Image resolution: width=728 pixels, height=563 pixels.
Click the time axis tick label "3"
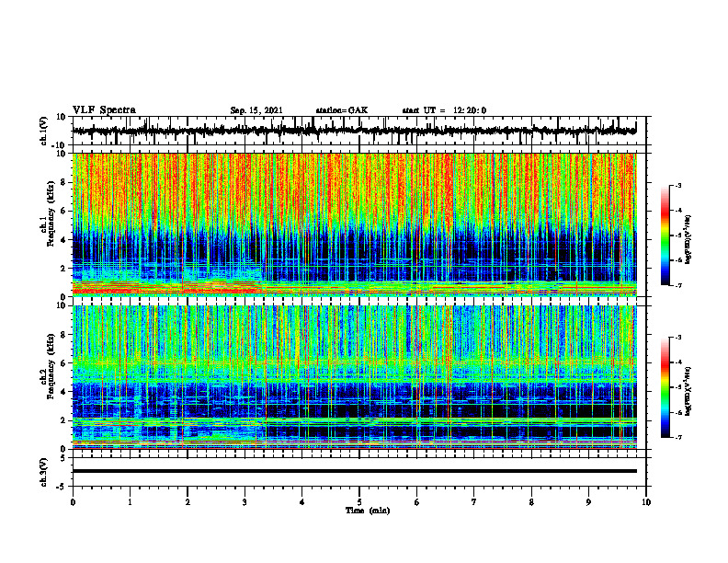point(245,502)
